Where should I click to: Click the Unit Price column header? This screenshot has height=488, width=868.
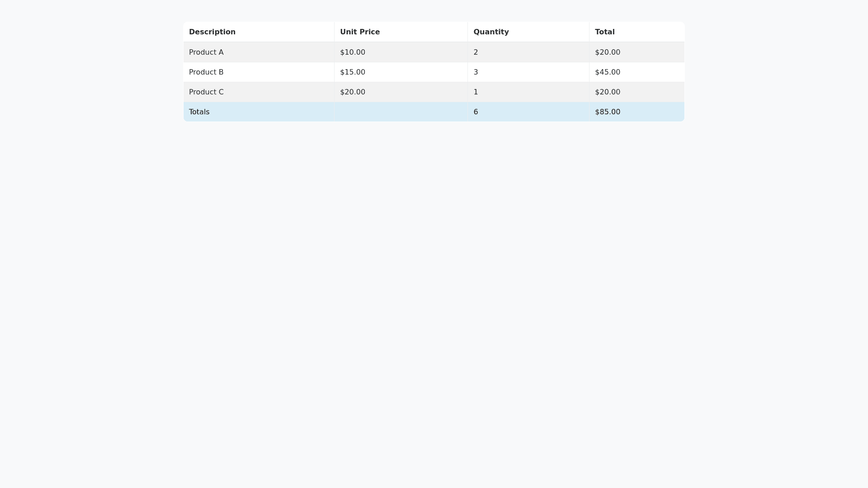(360, 32)
